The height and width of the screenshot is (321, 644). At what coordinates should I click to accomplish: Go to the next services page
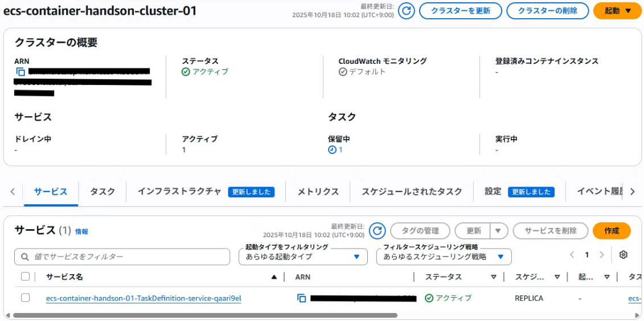coord(602,255)
